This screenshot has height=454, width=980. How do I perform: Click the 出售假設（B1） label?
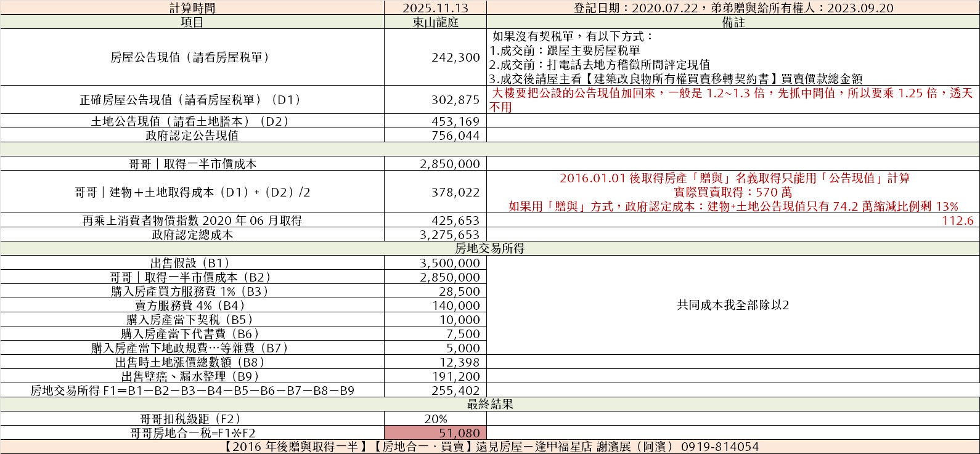[x=190, y=263]
